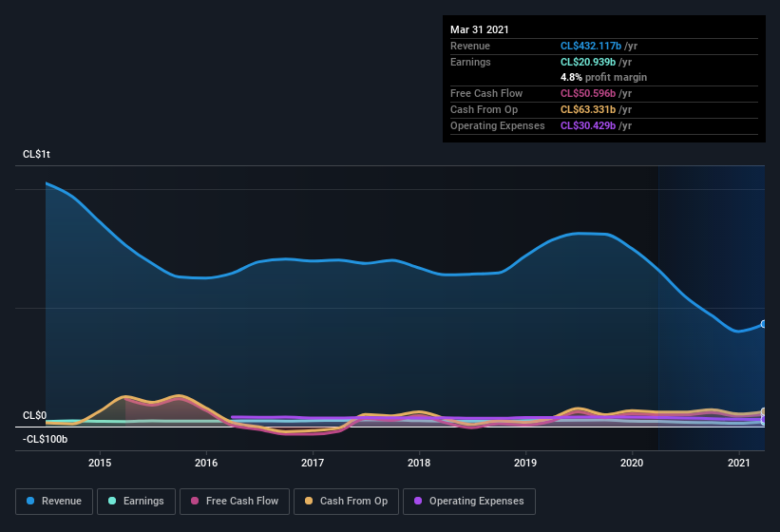Click the Mar 31 2021 tooltip date
The height and width of the screenshot is (532, 780).
pos(480,29)
